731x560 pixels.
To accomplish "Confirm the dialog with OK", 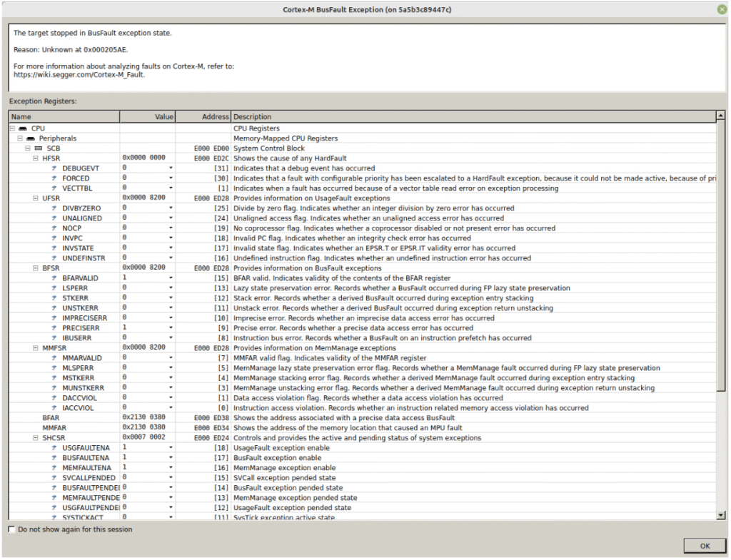I will 705,546.
